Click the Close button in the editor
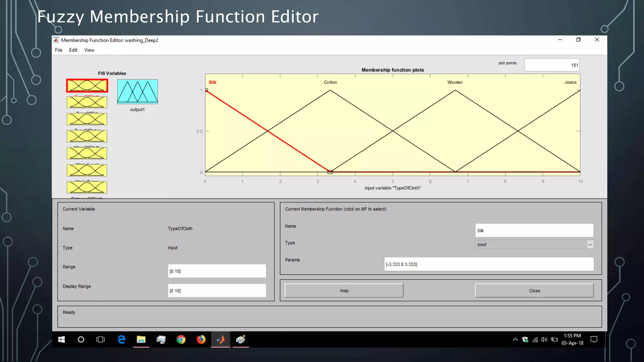Viewport: 644px width, 362px height. [x=534, y=291]
